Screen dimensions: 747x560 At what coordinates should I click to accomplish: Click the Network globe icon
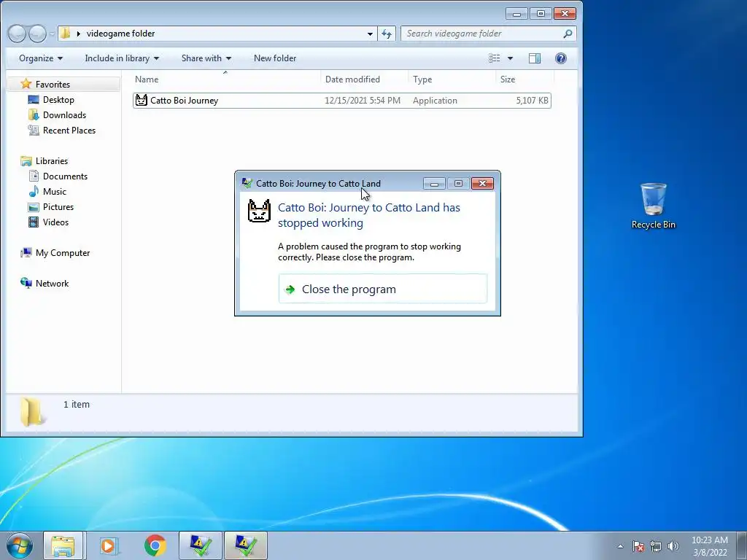click(26, 283)
